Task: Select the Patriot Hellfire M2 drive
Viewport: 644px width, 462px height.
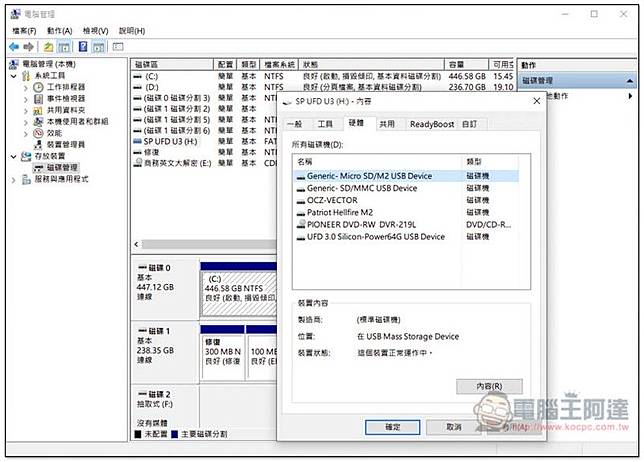Action: point(407,213)
